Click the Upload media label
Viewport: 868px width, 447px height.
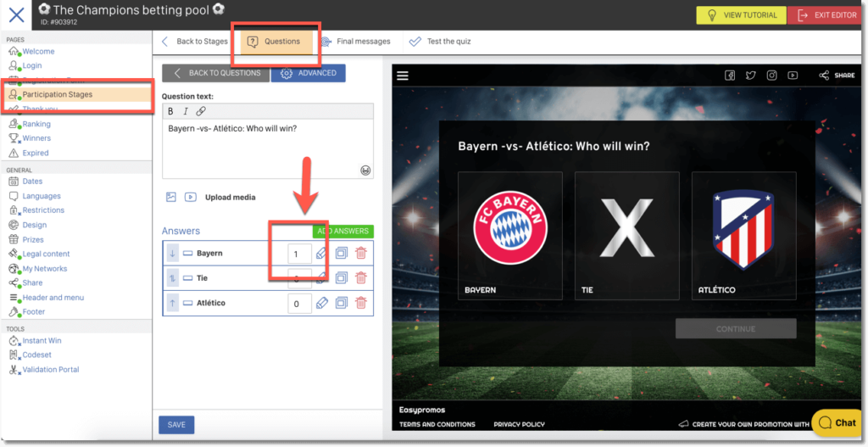pyautogui.click(x=231, y=197)
